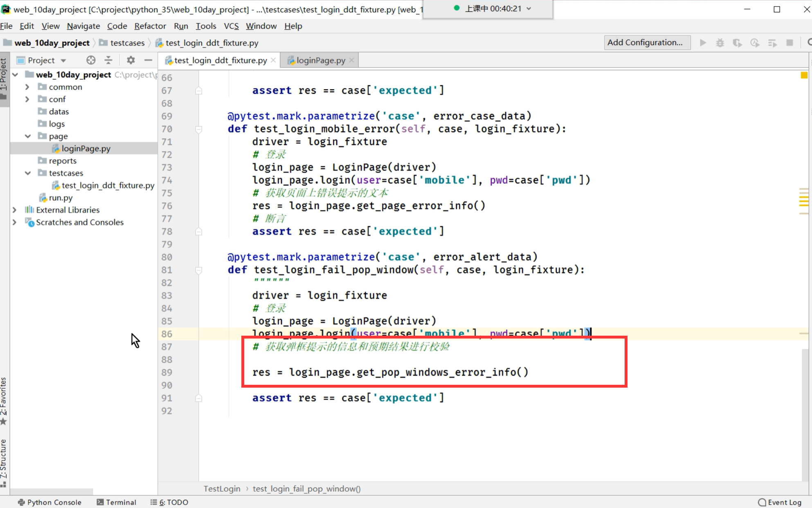This screenshot has height=508, width=812.
Task: Hide the Project panel with minus icon
Action: point(148,60)
